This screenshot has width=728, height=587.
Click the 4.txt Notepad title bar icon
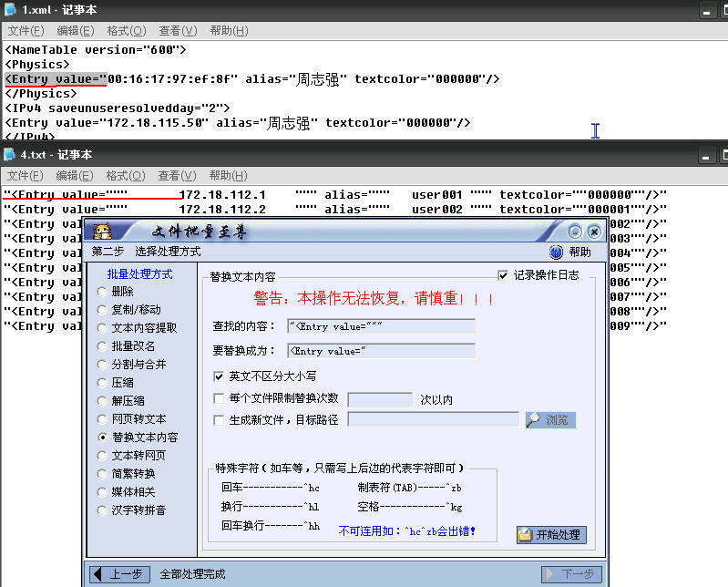(9, 154)
